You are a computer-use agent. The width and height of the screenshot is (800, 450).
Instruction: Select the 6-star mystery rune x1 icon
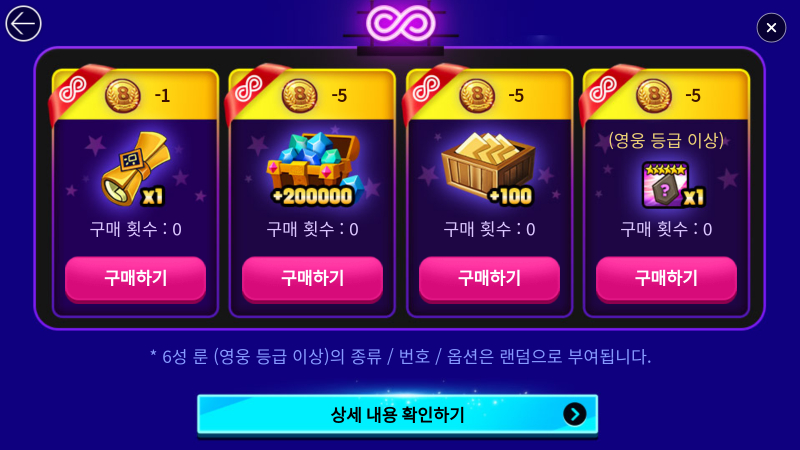pos(672,185)
